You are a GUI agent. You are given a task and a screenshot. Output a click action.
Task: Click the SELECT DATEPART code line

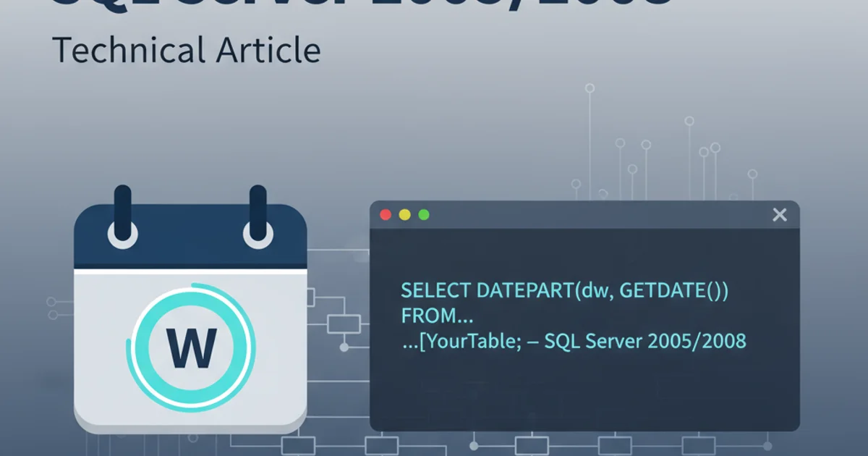click(x=564, y=291)
